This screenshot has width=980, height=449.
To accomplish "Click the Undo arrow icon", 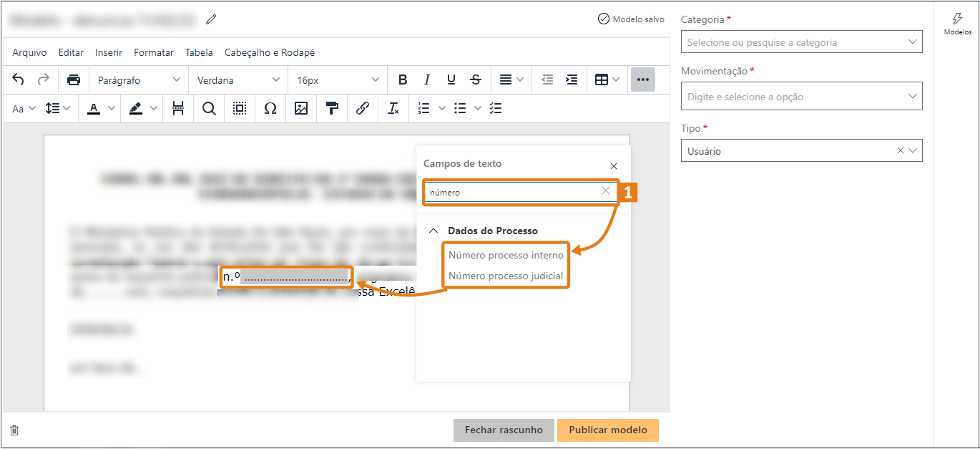I will click(18, 79).
